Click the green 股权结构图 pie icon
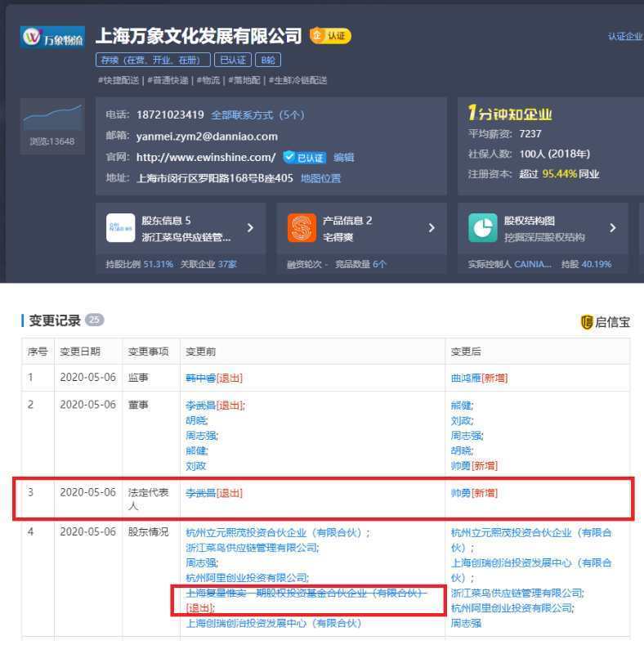This screenshot has width=644, height=654. click(x=483, y=228)
